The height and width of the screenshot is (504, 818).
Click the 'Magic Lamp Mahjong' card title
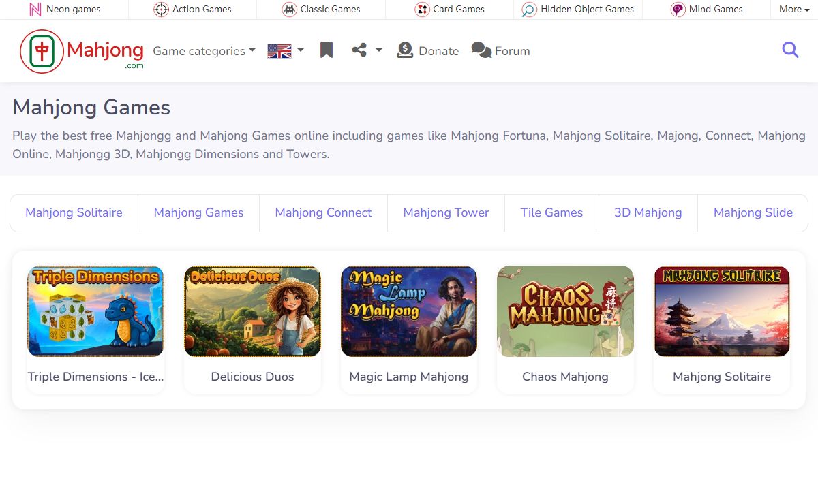[x=409, y=377]
